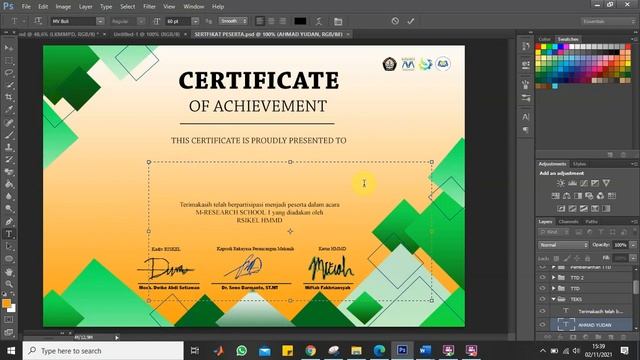Click the Windows search box
This screenshot has width=640, height=360.
click(103, 351)
